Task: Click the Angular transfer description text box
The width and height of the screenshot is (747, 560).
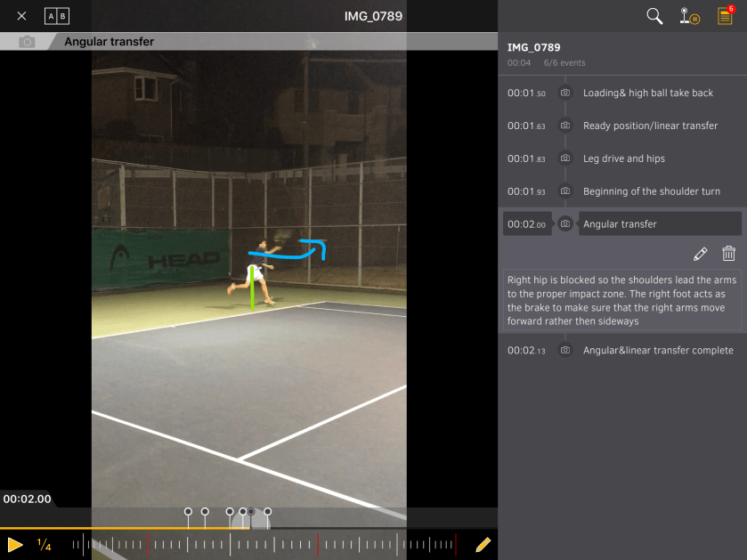Action: pyautogui.click(x=621, y=301)
